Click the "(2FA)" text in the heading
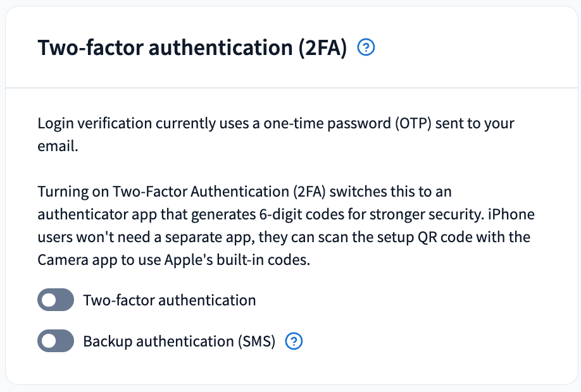581x392 pixels. [323, 48]
